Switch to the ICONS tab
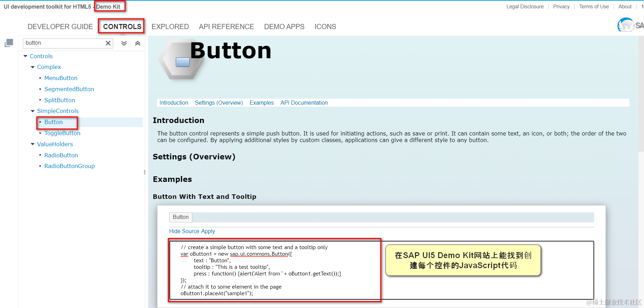The height and width of the screenshot is (308, 644). coord(325,27)
